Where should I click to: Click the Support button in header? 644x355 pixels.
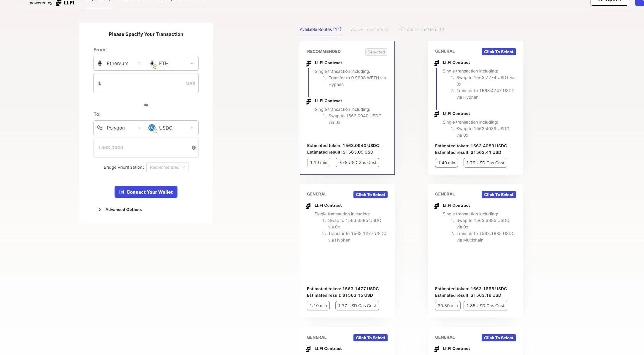click(x=609, y=1)
